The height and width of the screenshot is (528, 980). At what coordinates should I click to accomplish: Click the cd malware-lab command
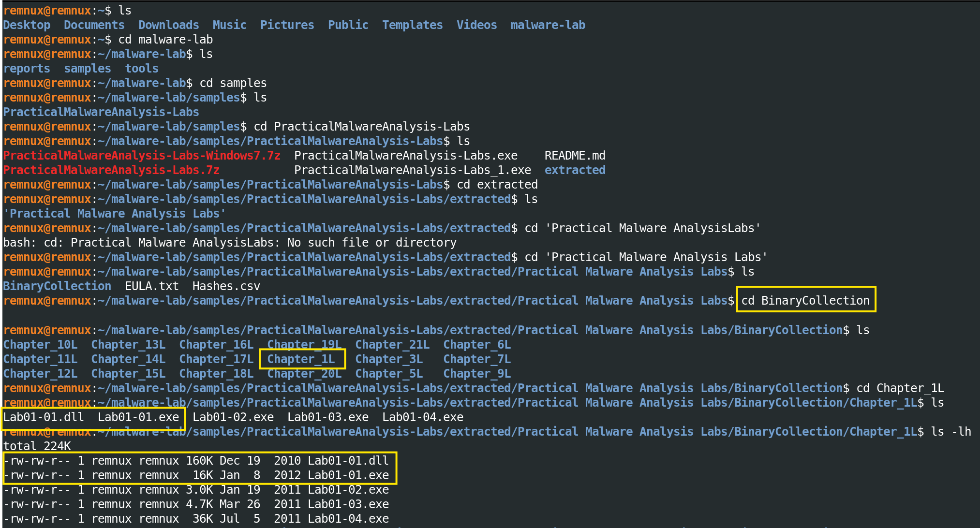pos(165,40)
